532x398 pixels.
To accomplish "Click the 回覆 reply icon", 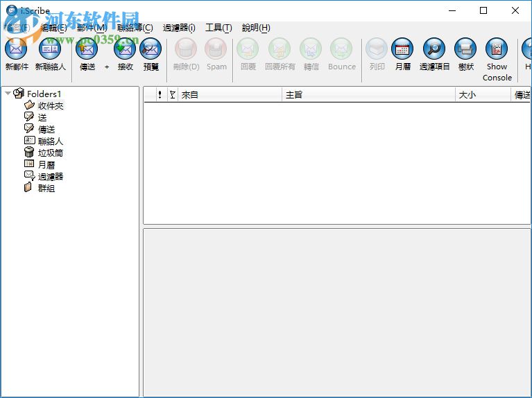I will 248,49.
